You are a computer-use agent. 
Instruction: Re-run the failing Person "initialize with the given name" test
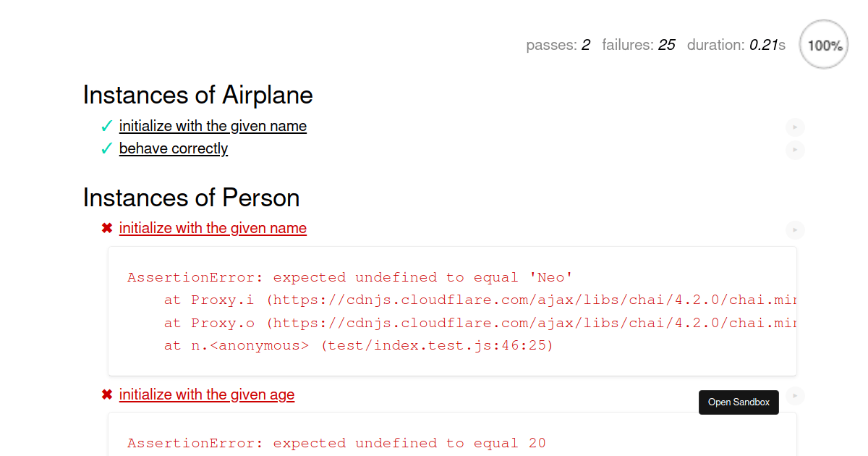click(x=795, y=229)
